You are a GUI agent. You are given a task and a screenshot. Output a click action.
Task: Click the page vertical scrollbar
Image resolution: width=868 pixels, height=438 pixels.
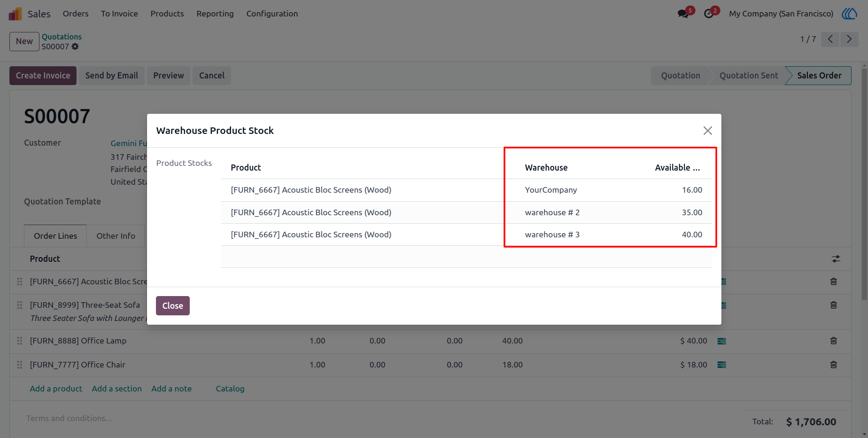864,183
